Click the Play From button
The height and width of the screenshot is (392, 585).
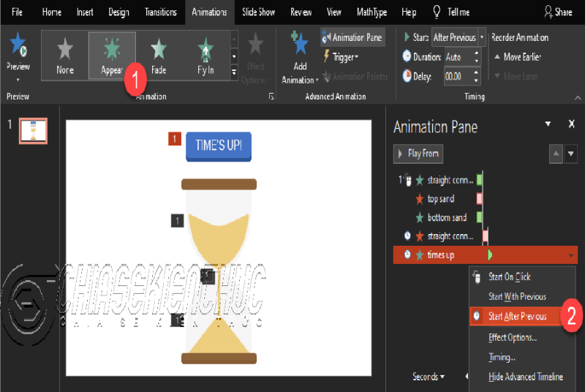[418, 154]
